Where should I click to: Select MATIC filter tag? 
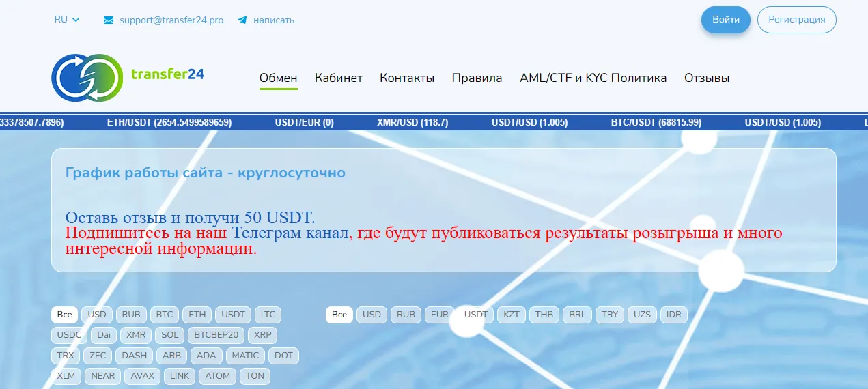coord(245,356)
